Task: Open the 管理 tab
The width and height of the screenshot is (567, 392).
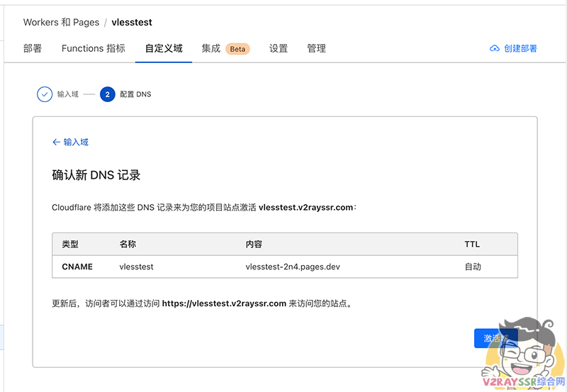Action: click(317, 49)
